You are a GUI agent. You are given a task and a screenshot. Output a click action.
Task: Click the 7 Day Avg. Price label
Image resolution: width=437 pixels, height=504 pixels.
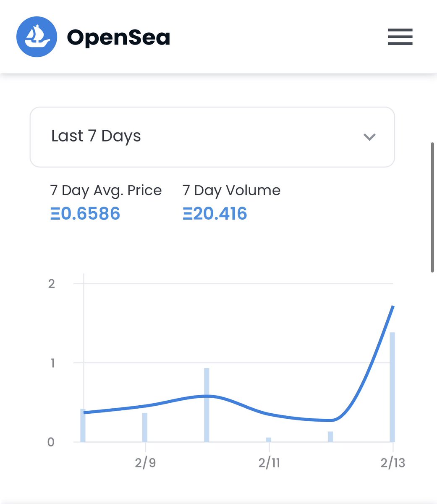[x=106, y=190]
